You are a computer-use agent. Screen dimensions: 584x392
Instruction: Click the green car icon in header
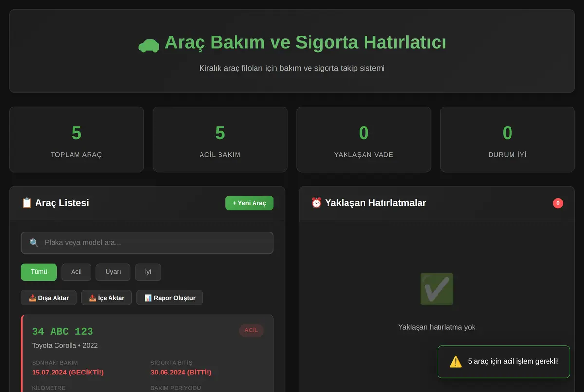pyautogui.click(x=148, y=45)
